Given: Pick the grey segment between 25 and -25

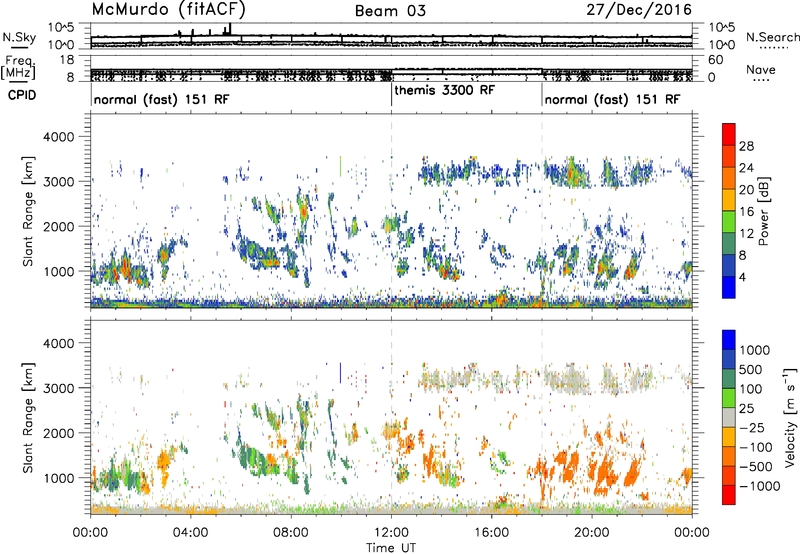Looking at the screenshot, I should click(729, 417).
